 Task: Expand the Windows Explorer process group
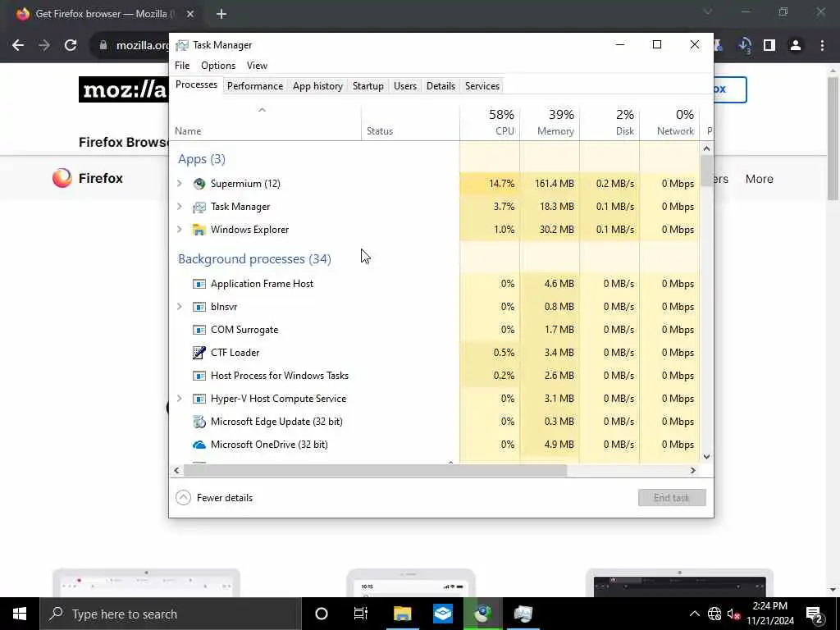click(180, 230)
